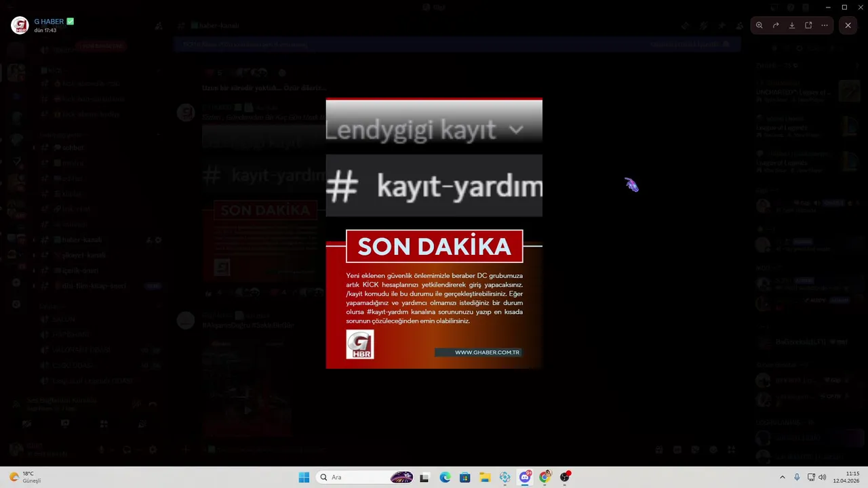868x488 pixels.
Task: Click the SON DAKİKA image preview
Action: (434, 234)
